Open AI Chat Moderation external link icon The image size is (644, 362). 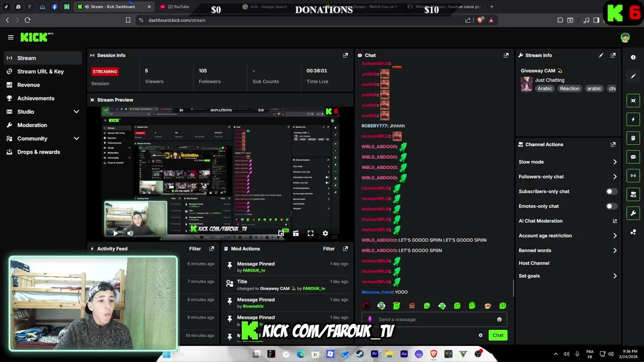[x=615, y=221]
